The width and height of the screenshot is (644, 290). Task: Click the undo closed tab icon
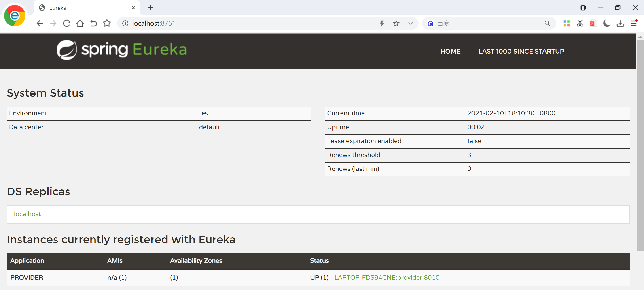click(93, 23)
